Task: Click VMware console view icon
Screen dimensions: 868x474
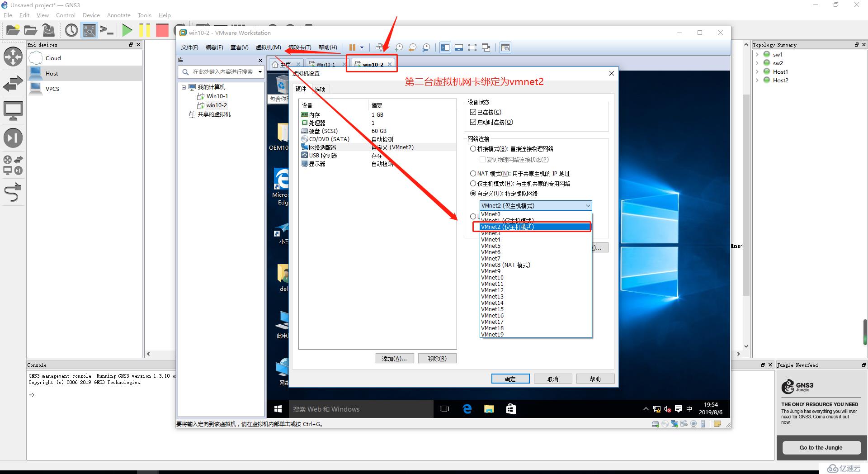Action: coord(505,47)
